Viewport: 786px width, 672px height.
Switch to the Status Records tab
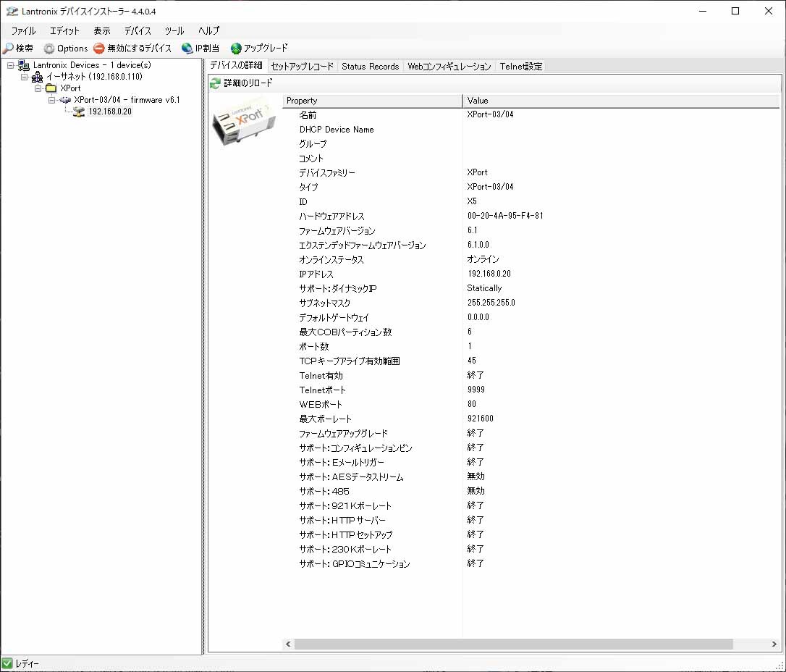point(370,67)
